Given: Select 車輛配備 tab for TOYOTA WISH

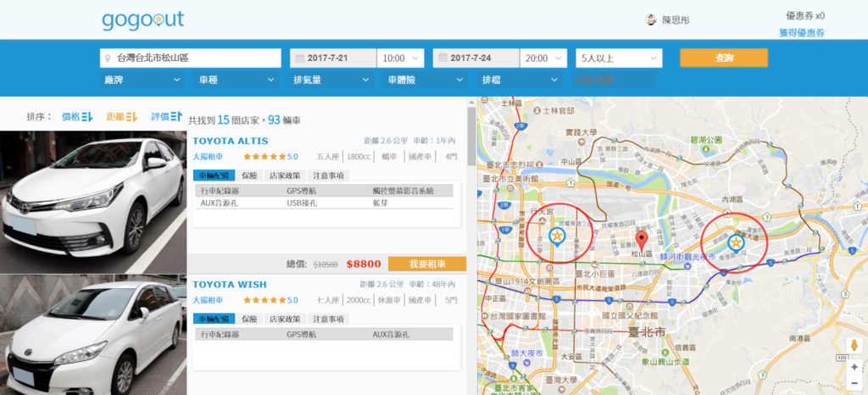Looking at the screenshot, I should 214,320.
